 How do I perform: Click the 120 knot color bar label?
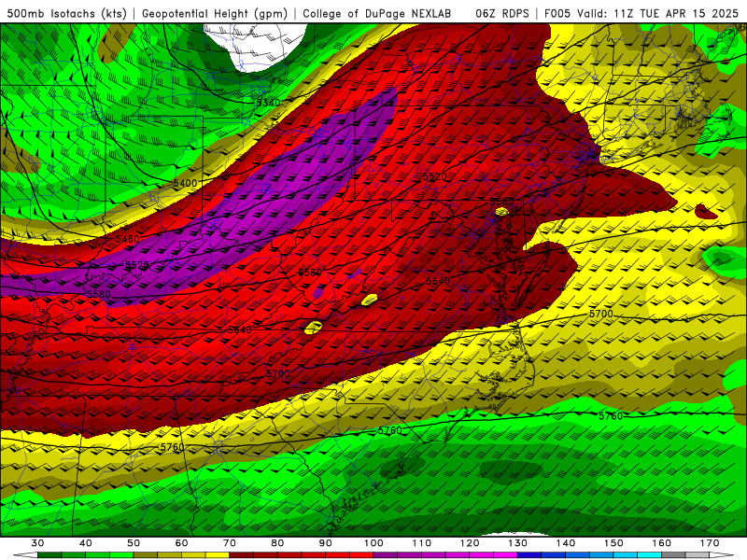pos(470,543)
